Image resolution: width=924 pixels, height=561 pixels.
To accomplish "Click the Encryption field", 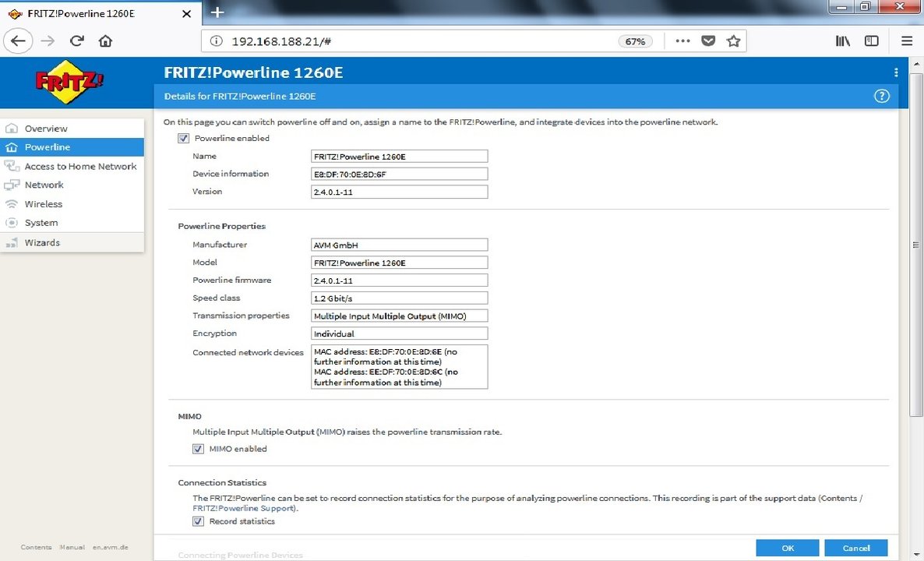I will (x=399, y=333).
